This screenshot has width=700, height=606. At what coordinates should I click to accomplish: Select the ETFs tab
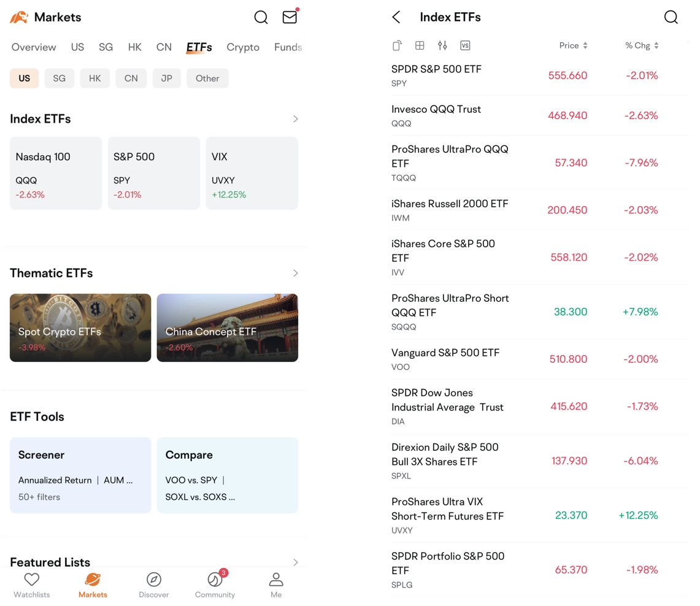pos(199,47)
